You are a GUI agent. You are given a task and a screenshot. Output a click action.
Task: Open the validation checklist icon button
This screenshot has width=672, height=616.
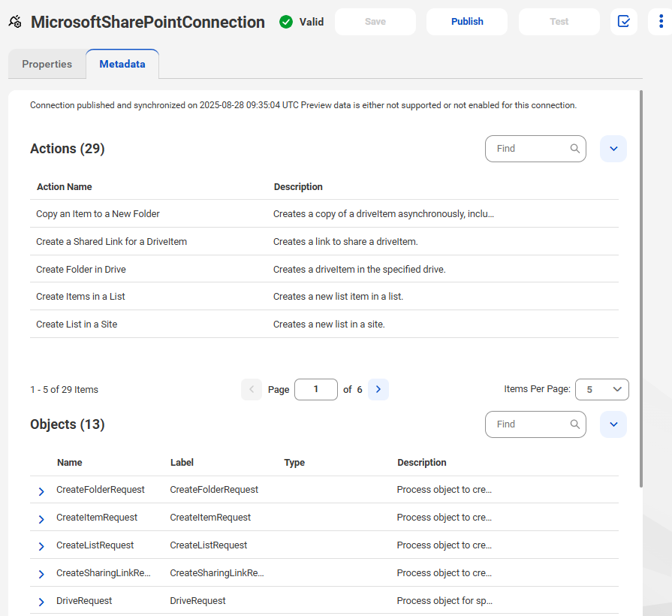point(624,22)
